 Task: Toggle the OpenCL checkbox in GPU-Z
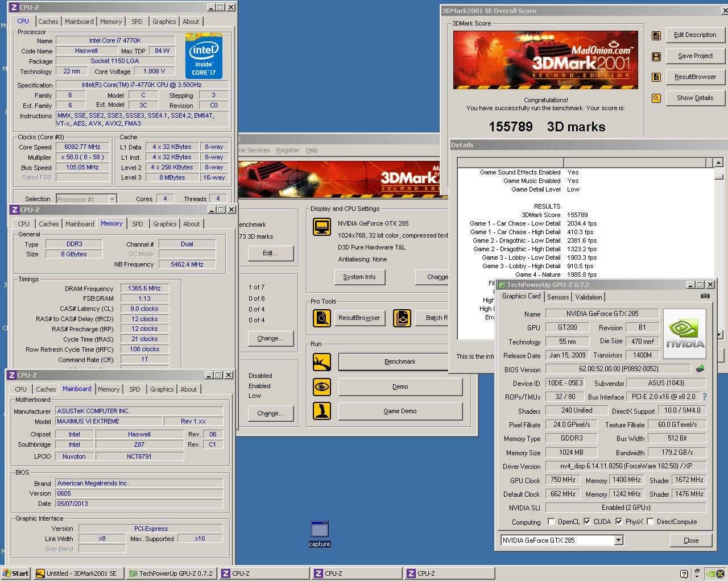pyautogui.click(x=551, y=522)
